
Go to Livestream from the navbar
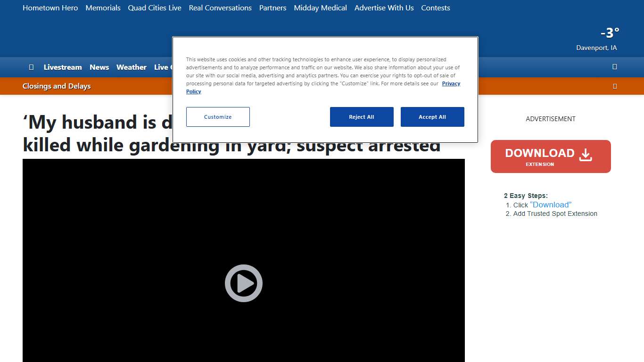(63, 67)
